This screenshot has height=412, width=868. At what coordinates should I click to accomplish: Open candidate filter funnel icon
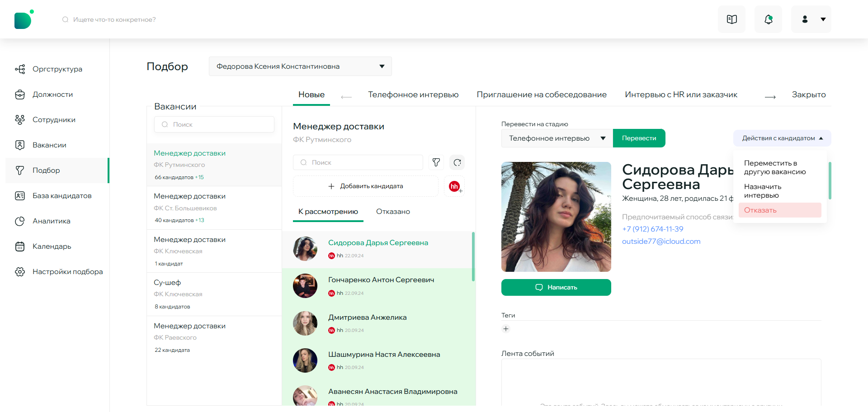pos(436,162)
